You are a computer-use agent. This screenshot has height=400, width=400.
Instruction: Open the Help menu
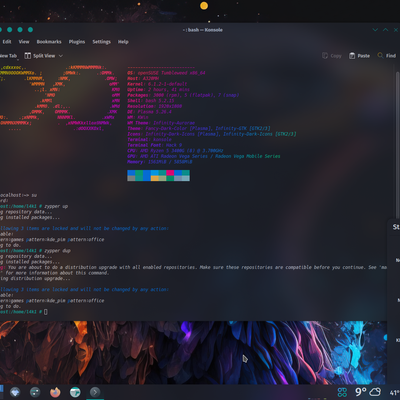pos(123,42)
